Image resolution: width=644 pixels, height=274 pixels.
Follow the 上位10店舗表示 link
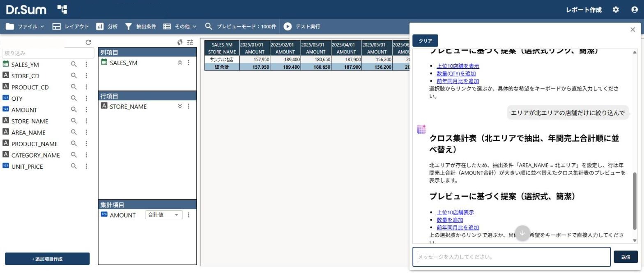(x=455, y=212)
